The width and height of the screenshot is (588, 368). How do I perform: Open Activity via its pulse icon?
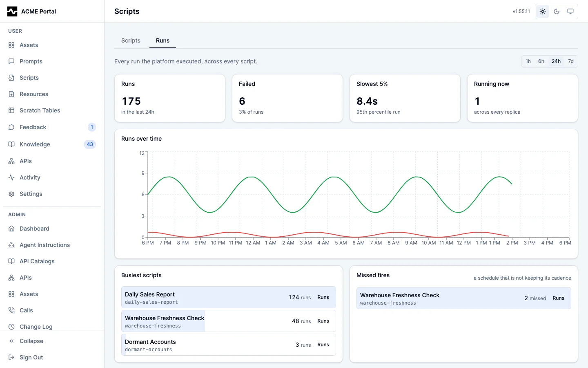click(11, 177)
